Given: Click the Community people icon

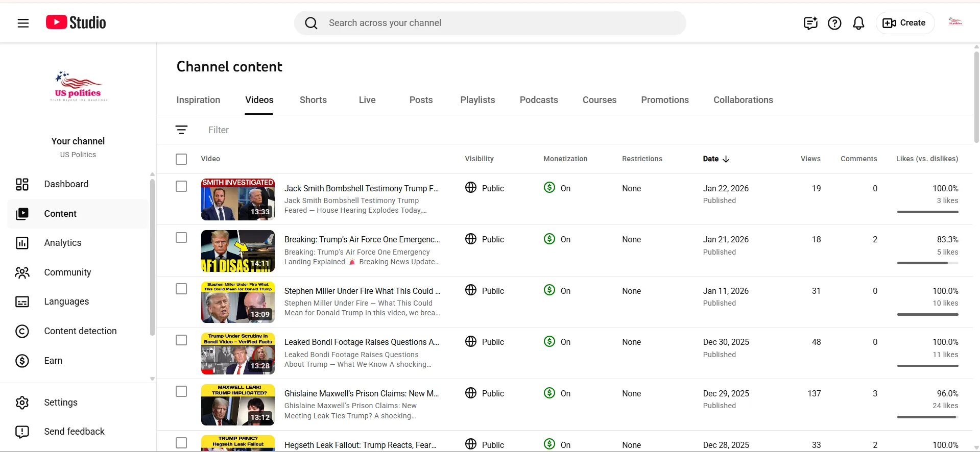Looking at the screenshot, I should [x=22, y=272].
